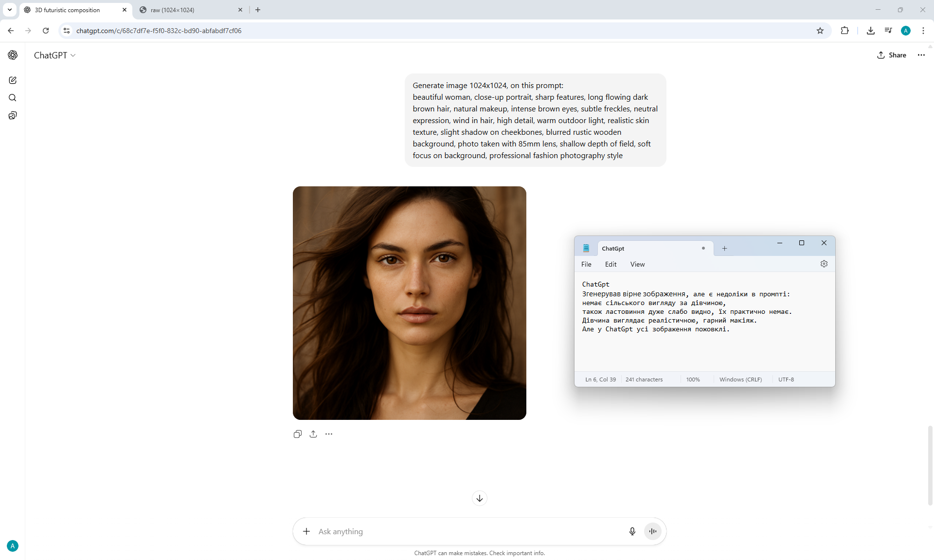This screenshot has height=560, width=934.
Task: Click the 100% zoom level in Notepad
Action: pos(693,379)
